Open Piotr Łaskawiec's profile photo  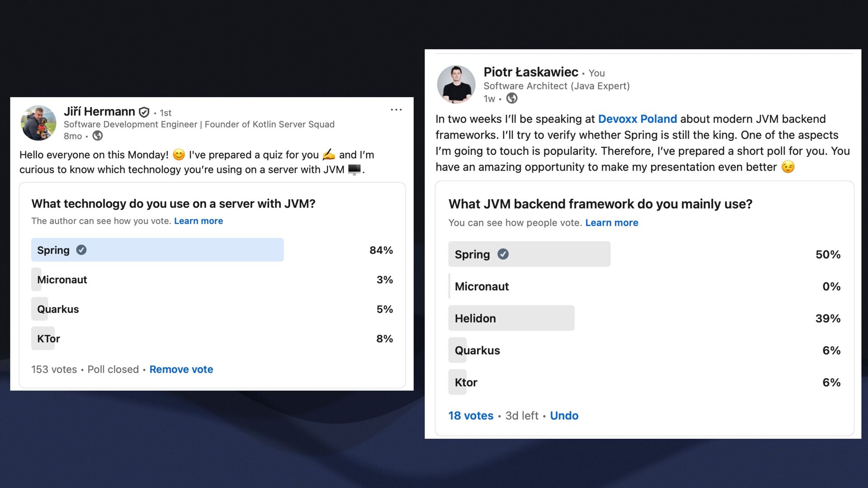[456, 84]
